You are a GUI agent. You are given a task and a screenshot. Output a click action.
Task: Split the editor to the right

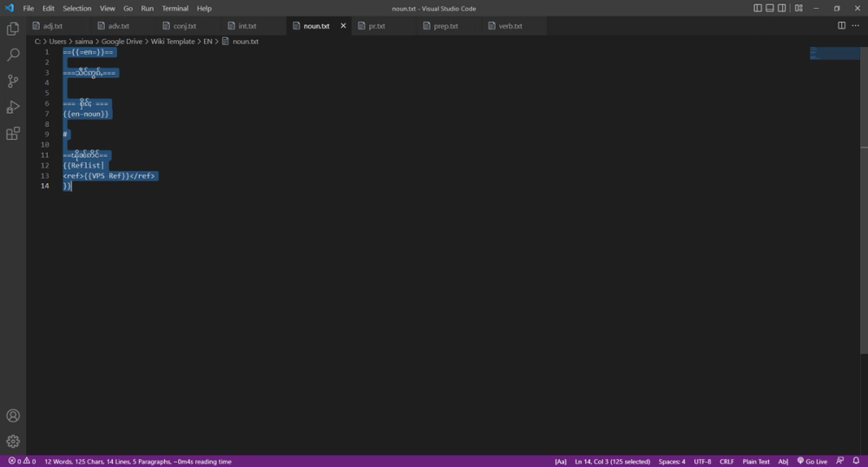click(x=841, y=25)
